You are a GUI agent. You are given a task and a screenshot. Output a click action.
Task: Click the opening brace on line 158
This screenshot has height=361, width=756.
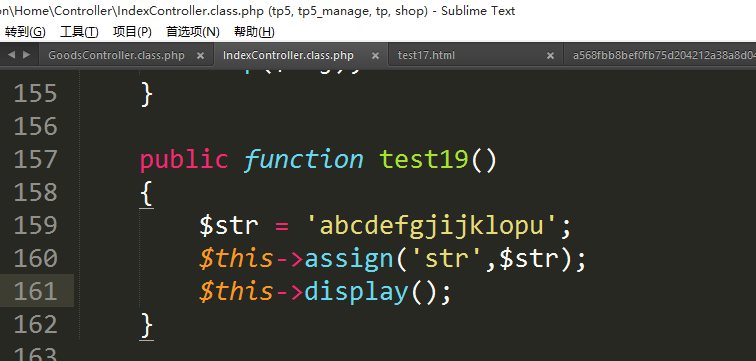tap(147, 194)
